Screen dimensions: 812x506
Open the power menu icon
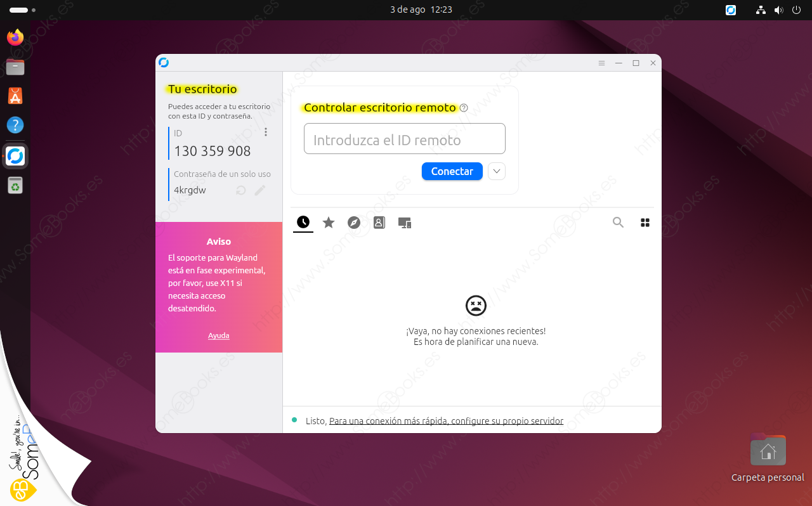coord(796,10)
